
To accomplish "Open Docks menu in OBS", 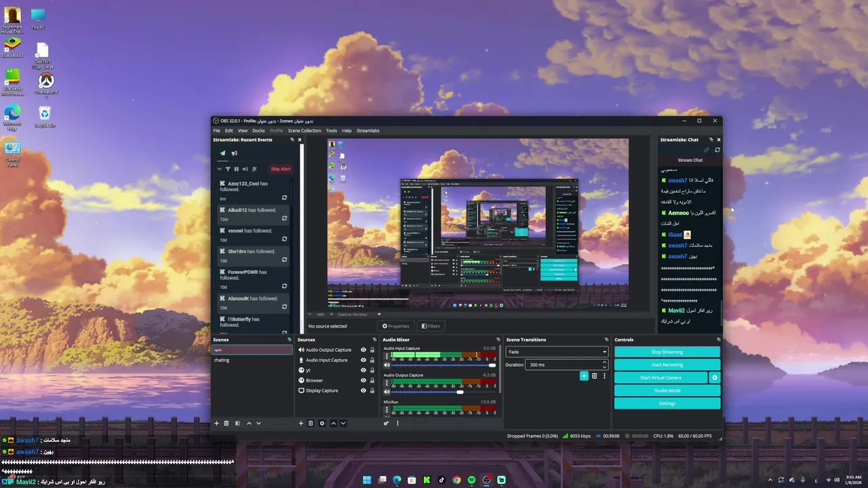I will (258, 131).
